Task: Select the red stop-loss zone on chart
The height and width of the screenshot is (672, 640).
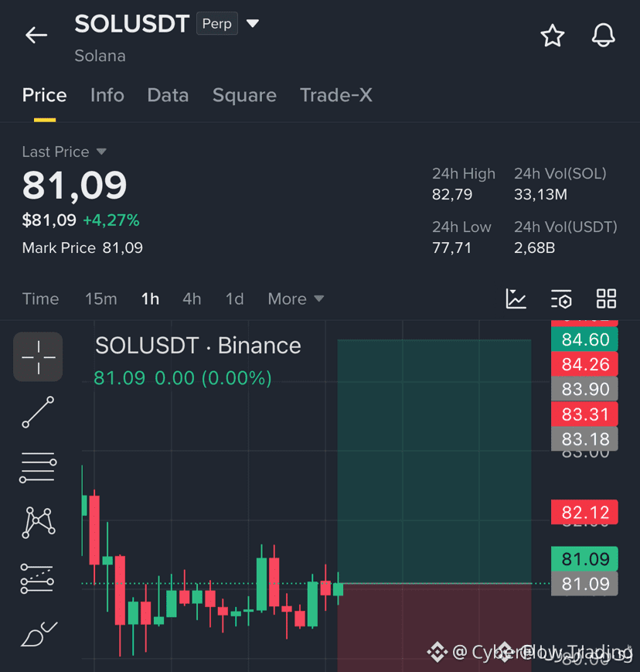Action: pos(434,627)
